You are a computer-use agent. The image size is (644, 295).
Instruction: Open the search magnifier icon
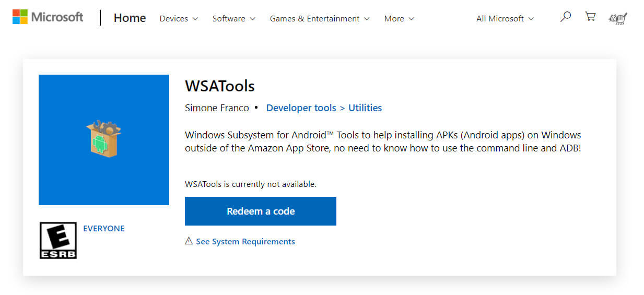click(x=565, y=17)
